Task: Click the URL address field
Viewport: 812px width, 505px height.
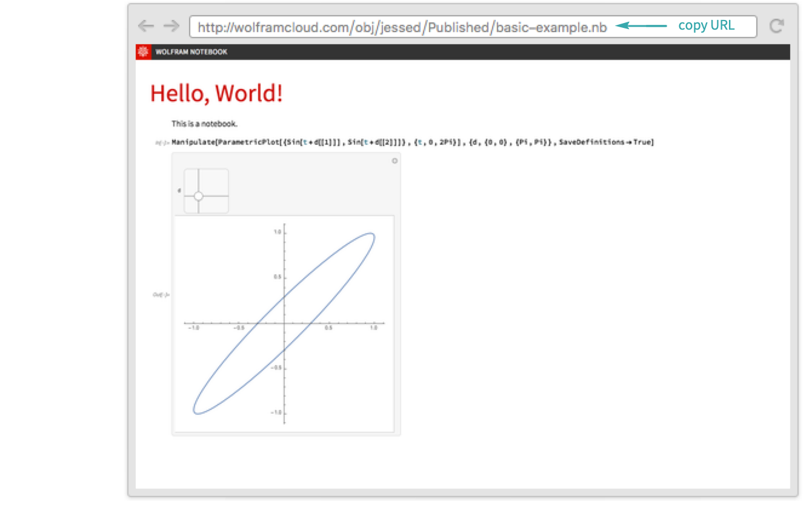Action: pos(400,27)
